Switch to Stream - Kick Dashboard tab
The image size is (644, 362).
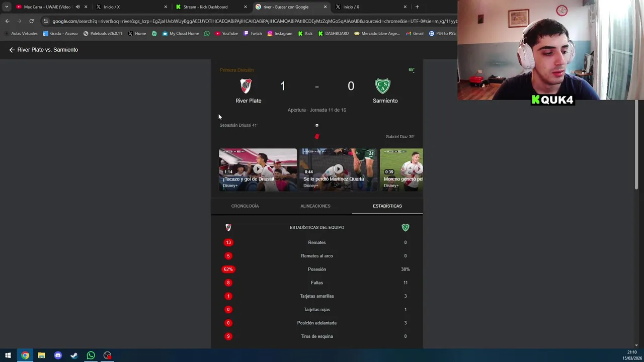[x=211, y=7]
